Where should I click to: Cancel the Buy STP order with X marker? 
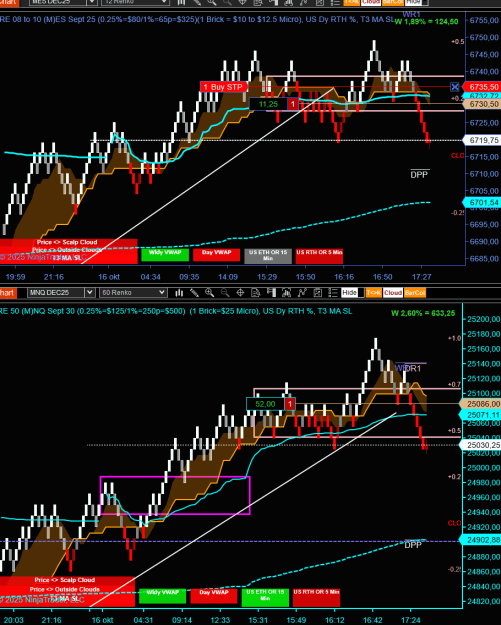455,86
